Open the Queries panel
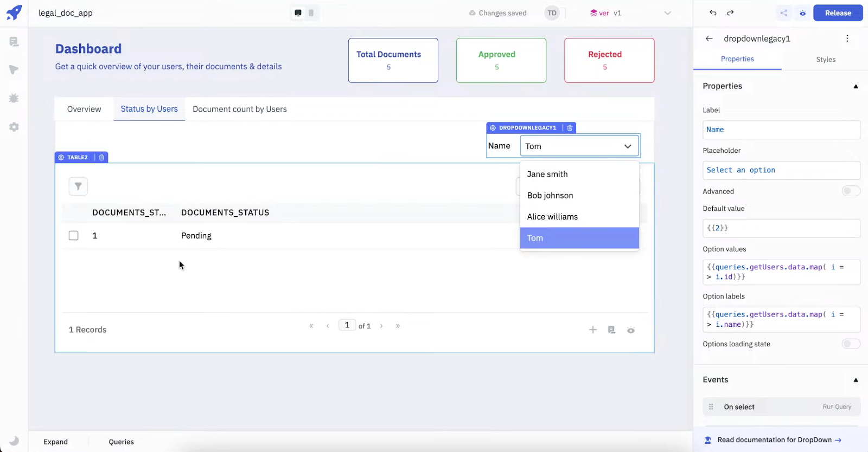Image resolution: width=868 pixels, height=452 pixels. point(122,442)
